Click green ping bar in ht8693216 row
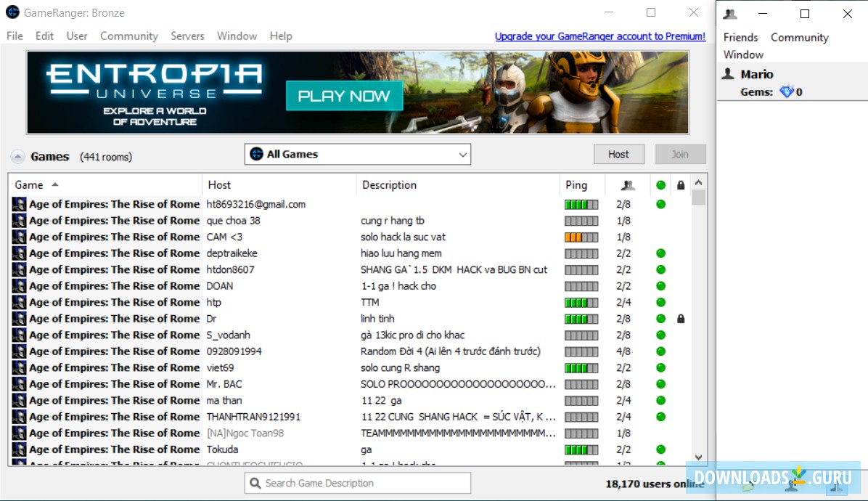 581,204
